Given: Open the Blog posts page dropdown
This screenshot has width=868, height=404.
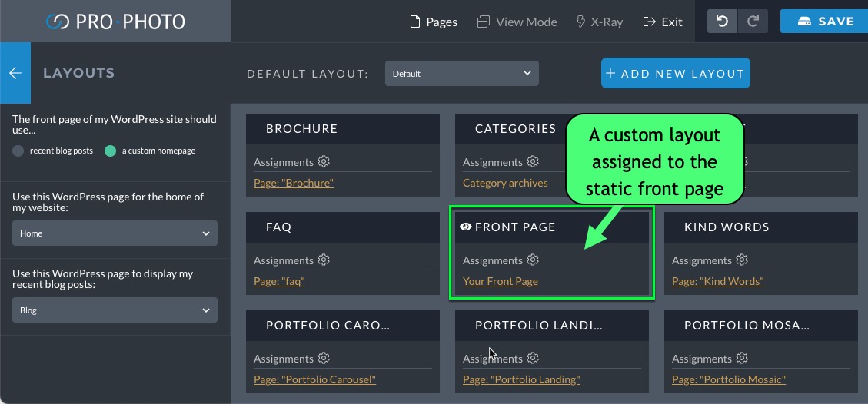Looking at the screenshot, I should click(x=115, y=310).
